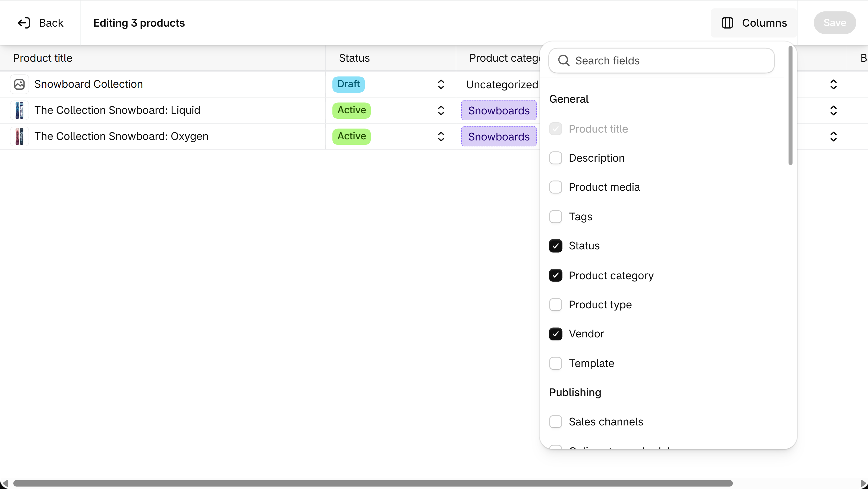The width and height of the screenshot is (868, 489).
Task: Click the Active badge in Liquid row
Action: click(351, 110)
